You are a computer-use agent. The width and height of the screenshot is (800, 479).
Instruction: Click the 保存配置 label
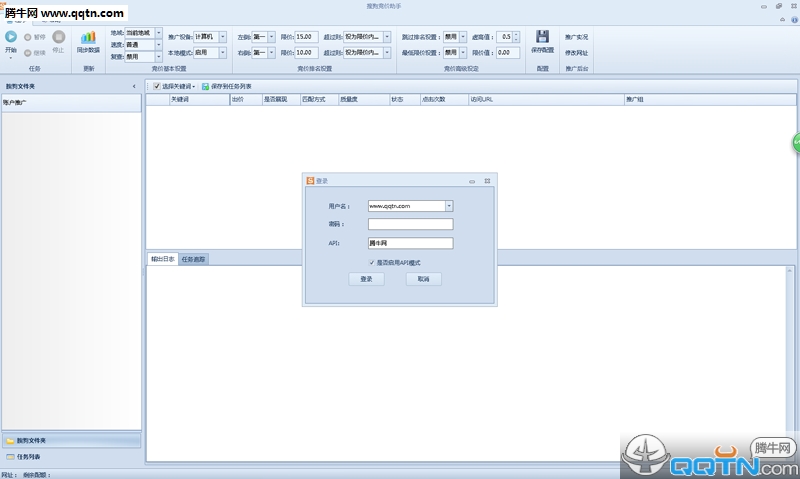542,50
